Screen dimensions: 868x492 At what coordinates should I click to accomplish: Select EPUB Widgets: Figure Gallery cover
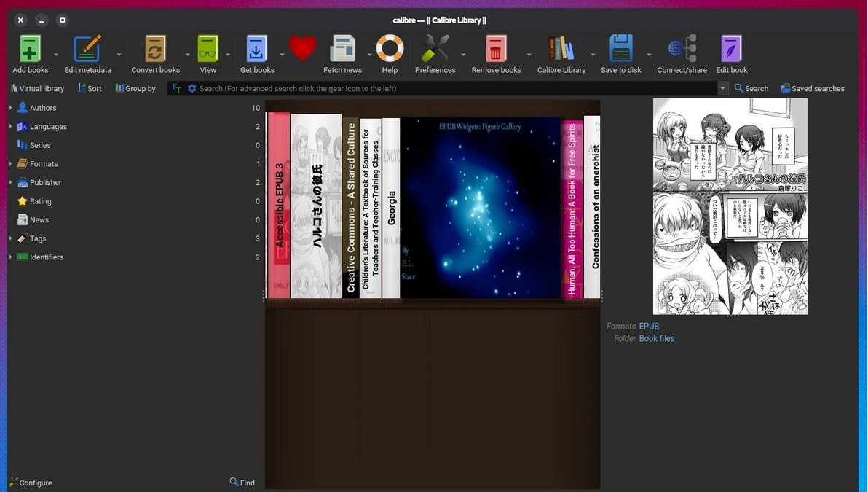[480, 208]
